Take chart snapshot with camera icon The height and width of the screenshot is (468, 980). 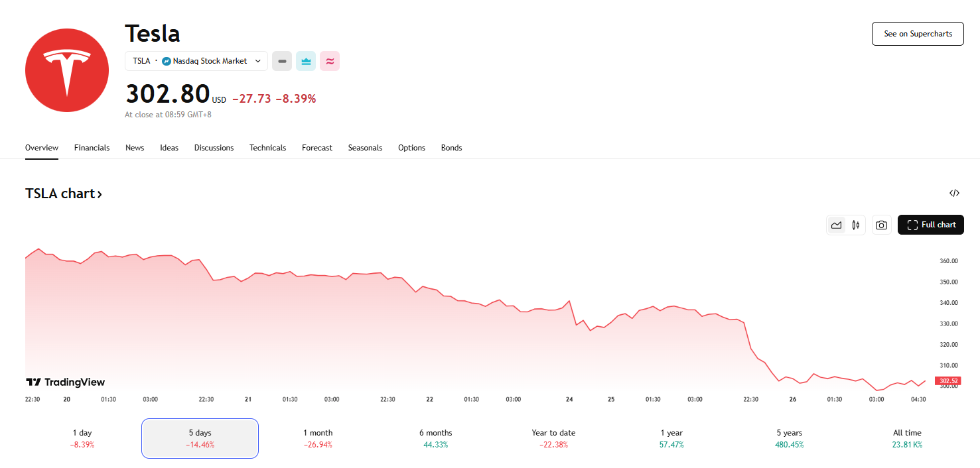pos(880,225)
